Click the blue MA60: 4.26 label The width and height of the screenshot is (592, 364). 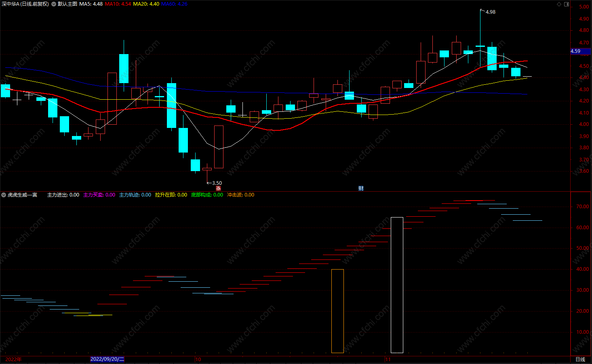tap(174, 4)
